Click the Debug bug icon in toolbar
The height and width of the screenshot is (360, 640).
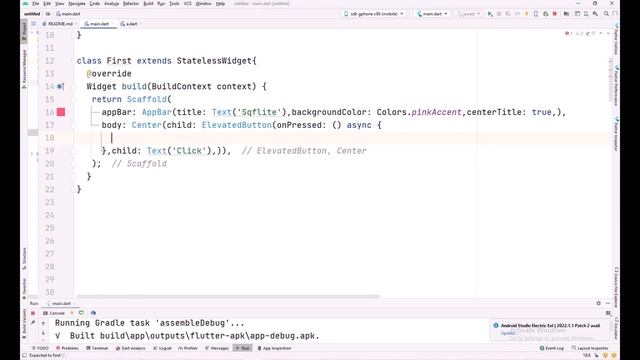(x=499, y=14)
